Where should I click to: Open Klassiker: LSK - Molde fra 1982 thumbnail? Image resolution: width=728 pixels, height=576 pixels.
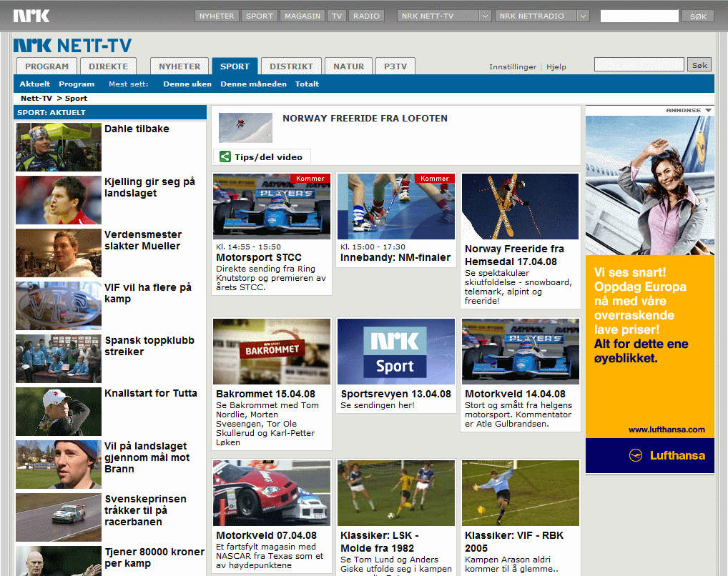[396, 493]
